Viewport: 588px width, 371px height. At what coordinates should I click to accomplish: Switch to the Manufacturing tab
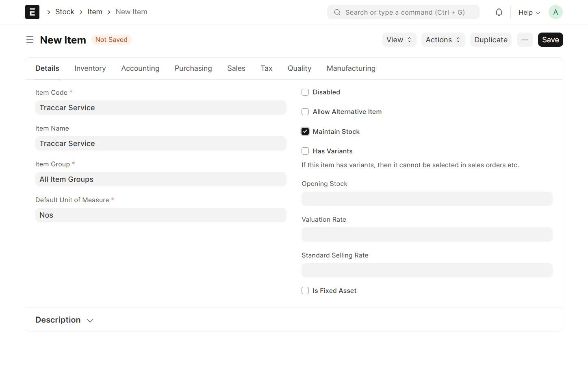click(351, 68)
